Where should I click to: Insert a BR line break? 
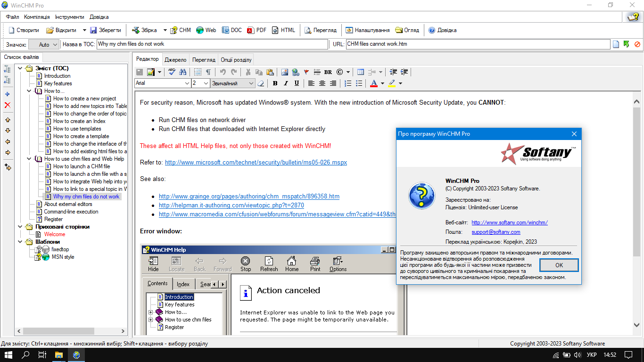tap(328, 72)
